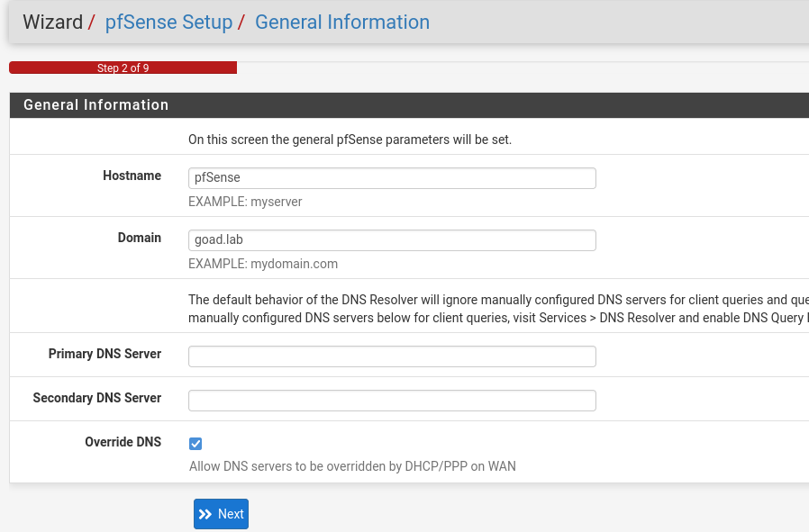Open the General Information breadcrumb link

pos(342,23)
